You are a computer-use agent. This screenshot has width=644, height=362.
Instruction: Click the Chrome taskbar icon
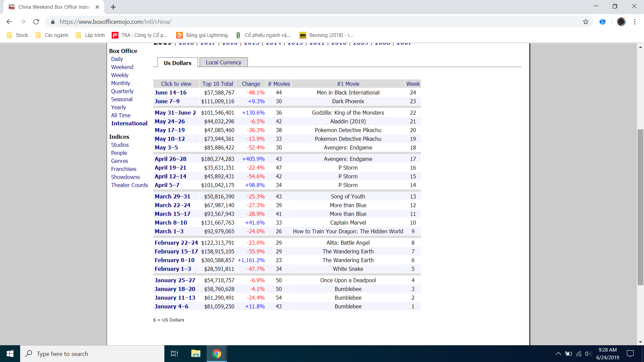[217, 354]
